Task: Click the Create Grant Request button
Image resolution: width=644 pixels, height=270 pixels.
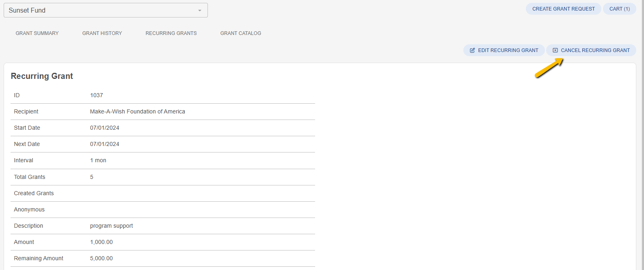Action: 564,9
